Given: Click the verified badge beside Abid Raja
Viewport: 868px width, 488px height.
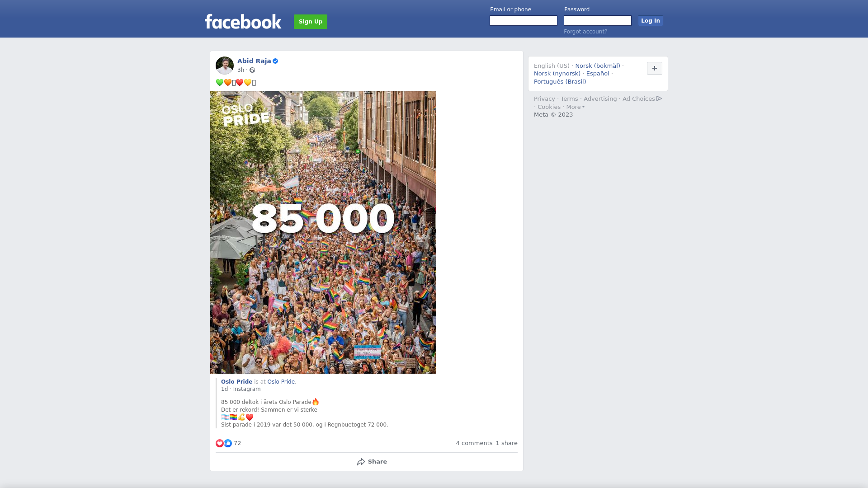Looking at the screenshot, I should point(275,61).
